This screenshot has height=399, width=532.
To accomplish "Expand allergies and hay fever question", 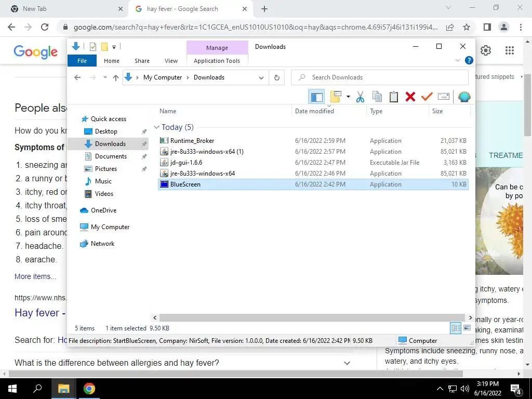I will coord(347,363).
